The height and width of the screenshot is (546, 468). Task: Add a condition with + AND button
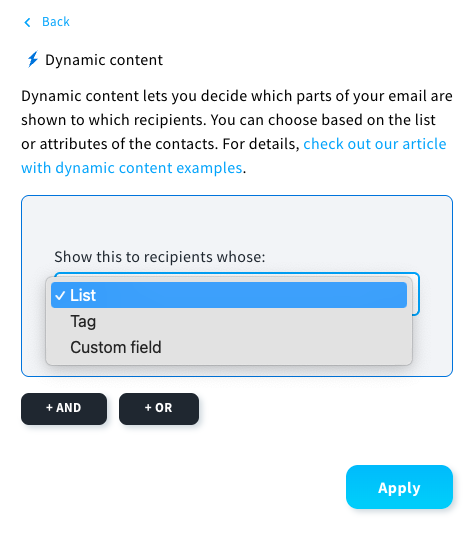tap(64, 409)
